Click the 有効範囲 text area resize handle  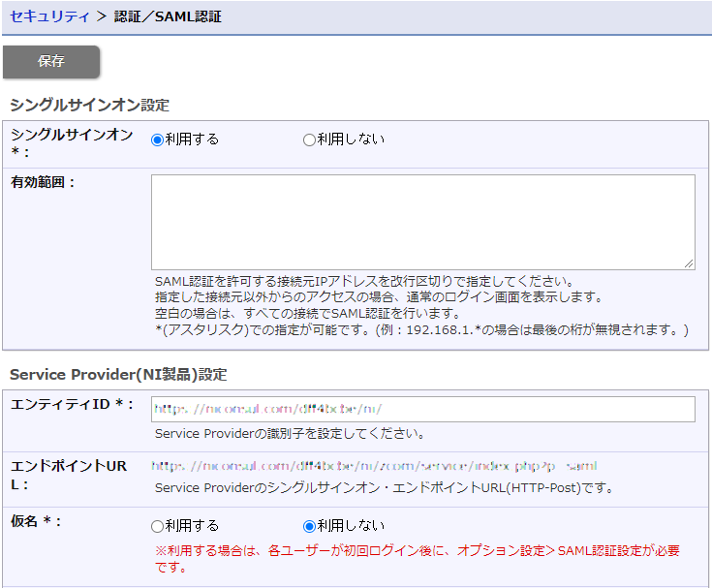coord(689,263)
